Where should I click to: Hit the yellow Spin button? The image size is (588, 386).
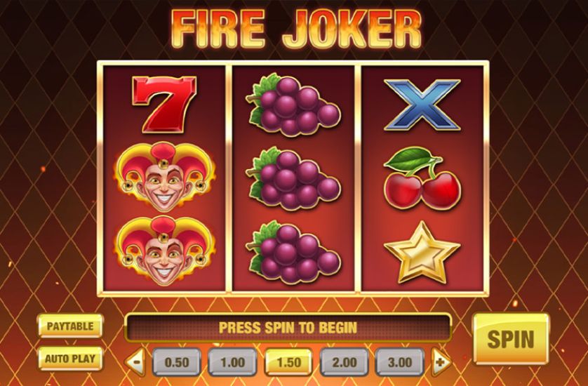[x=511, y=339]
